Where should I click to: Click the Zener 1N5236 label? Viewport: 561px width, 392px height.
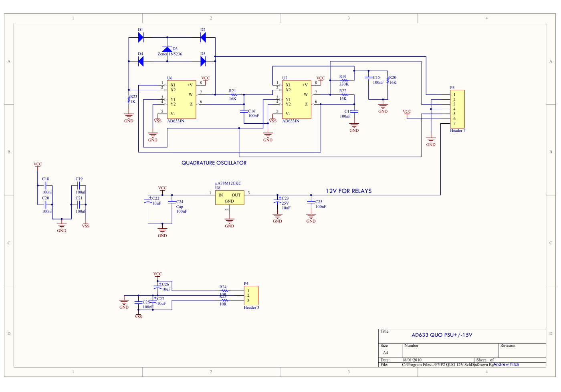click(170, 54)
